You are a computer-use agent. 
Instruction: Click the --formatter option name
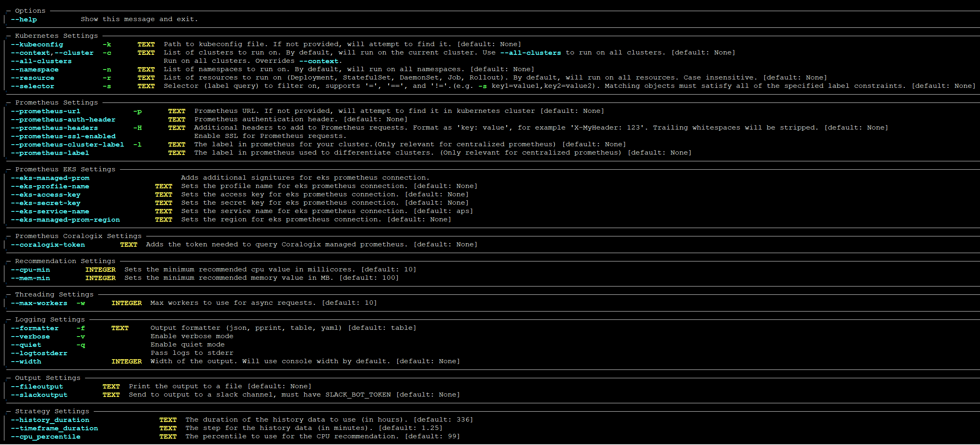(x=35, y=328)
